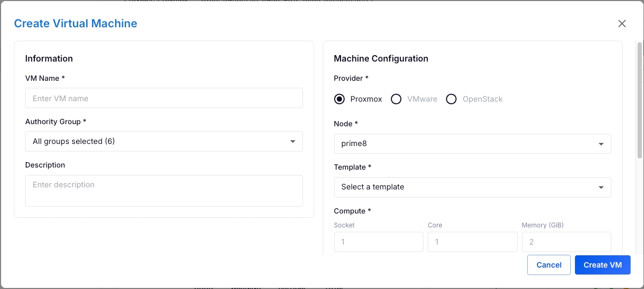Choose the VMware provider option
Image resolution: width=644 pixels, height=289 pixels.
pyautogui.click(x=396, y=99)
